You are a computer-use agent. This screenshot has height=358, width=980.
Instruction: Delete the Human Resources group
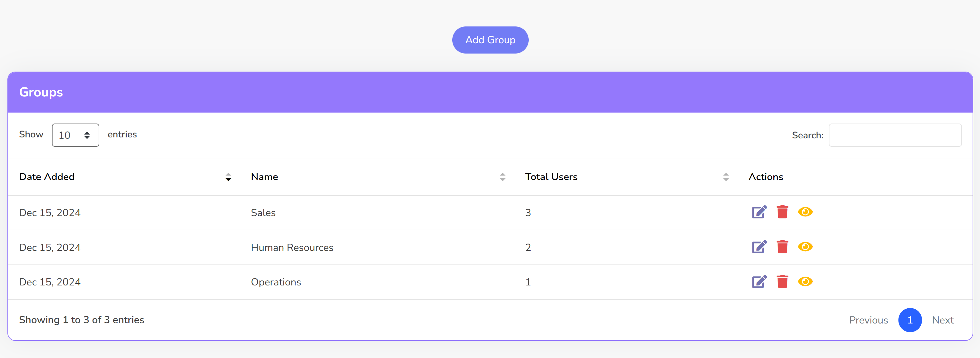tap(782, 247)
